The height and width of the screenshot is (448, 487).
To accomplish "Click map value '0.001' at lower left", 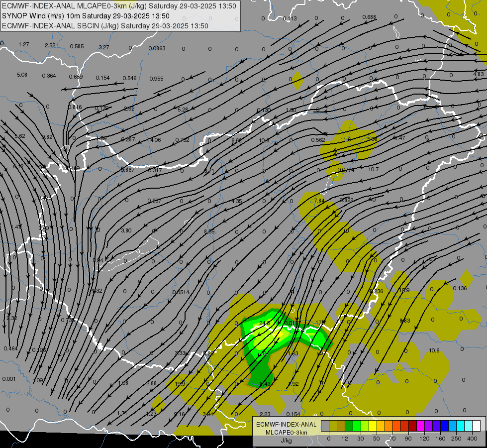I will tap(8, 379).
